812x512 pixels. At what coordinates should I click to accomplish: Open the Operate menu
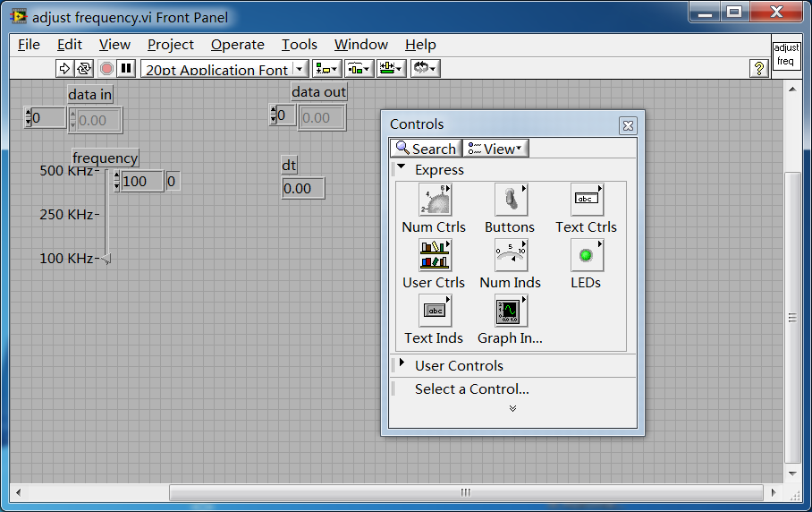237,44
